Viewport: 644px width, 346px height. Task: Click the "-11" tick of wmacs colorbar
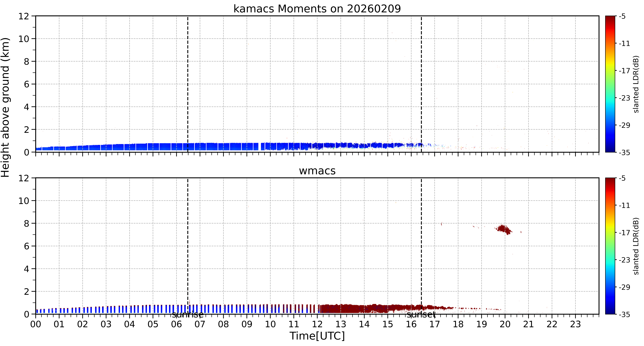coord(624,205)
